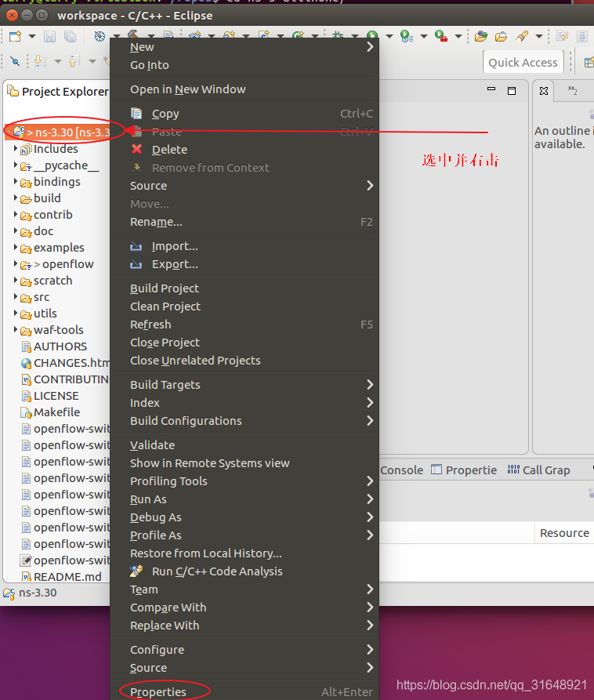Viewport: 594px width, 700px height.
Task: Open the Team submenu
Action: [244, 589]
